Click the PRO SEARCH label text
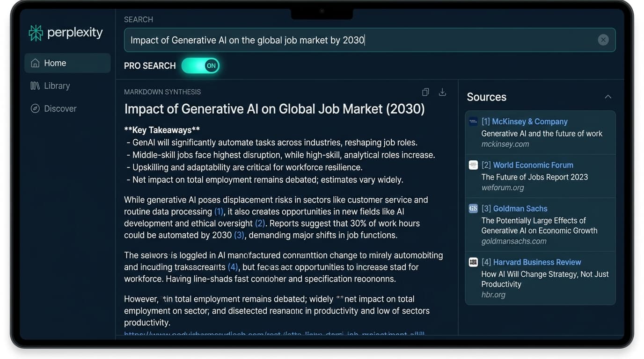This screenshot has width=644, height=359. (x=150, y=66)
